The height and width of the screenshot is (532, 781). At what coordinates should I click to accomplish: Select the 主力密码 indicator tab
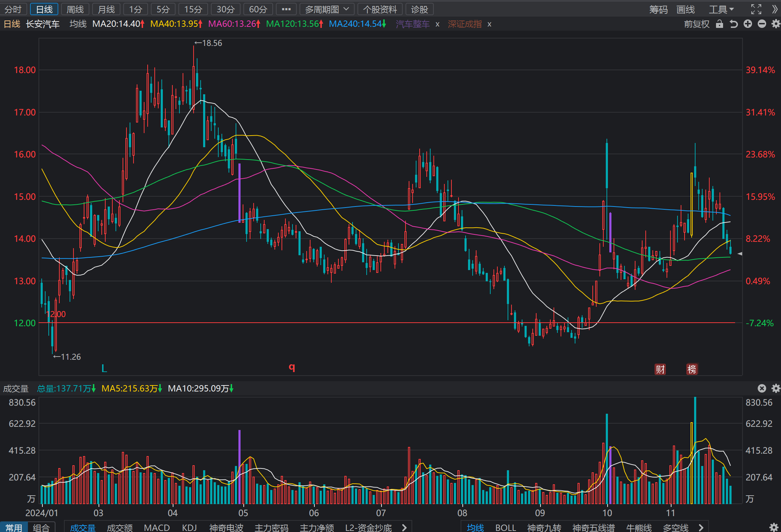click(271, 528)
